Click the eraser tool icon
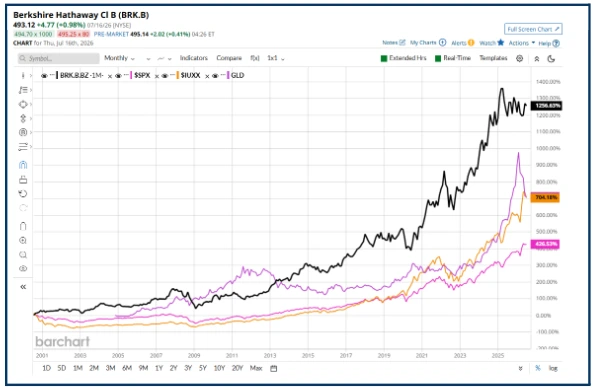The height and width of the screenshot is (390, 594). 23,180
